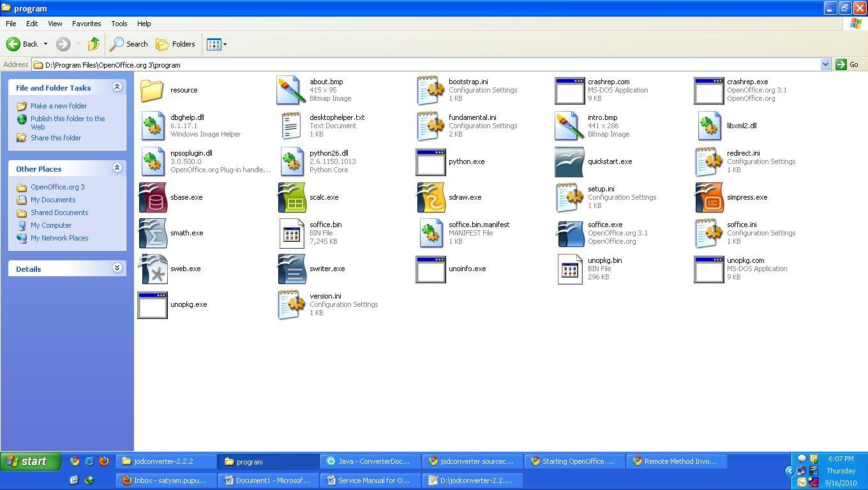868x490 pixels.
Task: Open the Help menu
Action: point(144,24)
